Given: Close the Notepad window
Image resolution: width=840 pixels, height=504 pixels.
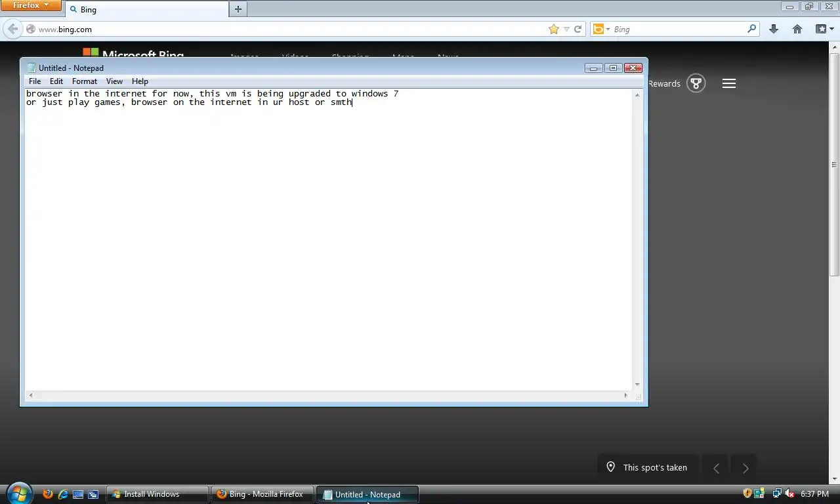Looking at the screenshot, I should [633, 68].
